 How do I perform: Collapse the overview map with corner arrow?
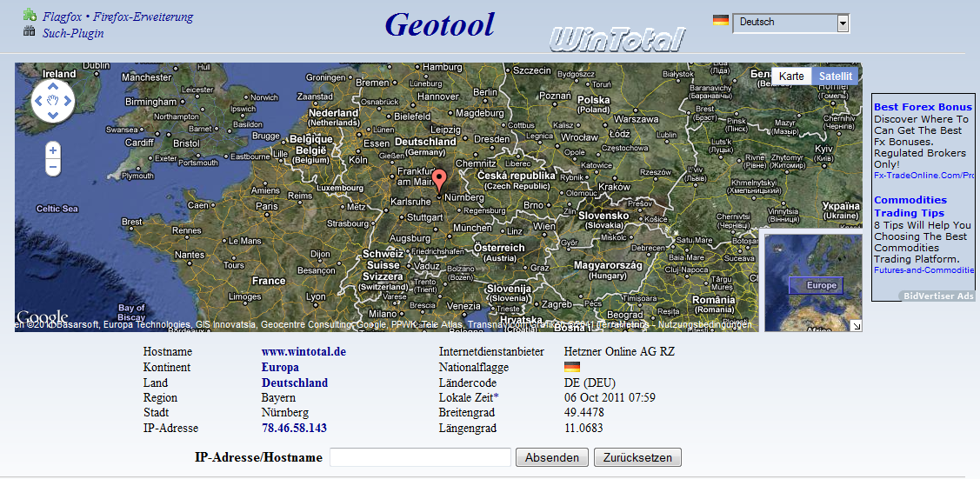[857, 325]
